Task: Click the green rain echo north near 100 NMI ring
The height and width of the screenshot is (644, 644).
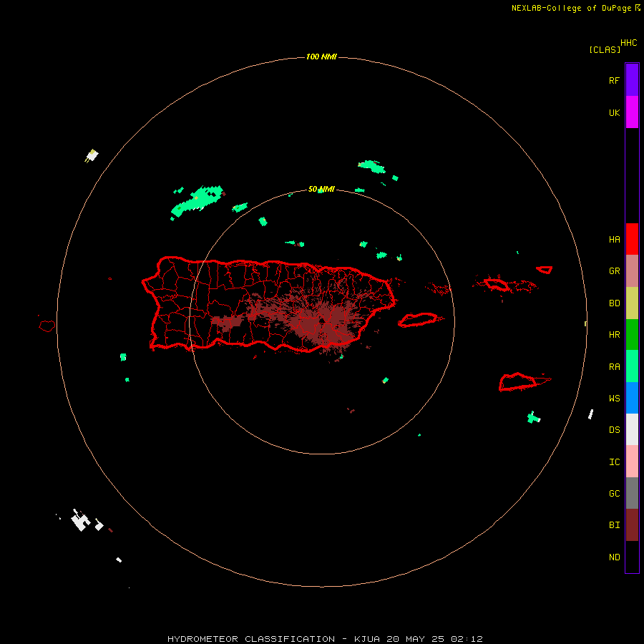Action: 371,166
